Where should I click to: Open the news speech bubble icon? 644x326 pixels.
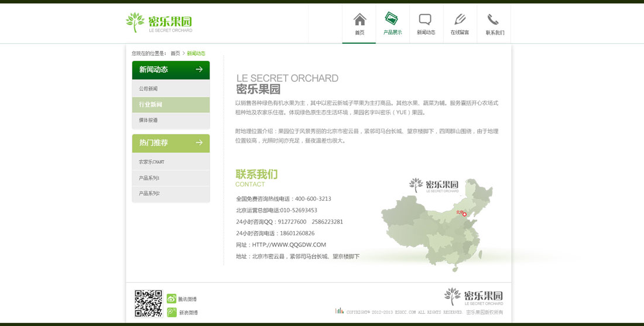(x=425, y=19)
